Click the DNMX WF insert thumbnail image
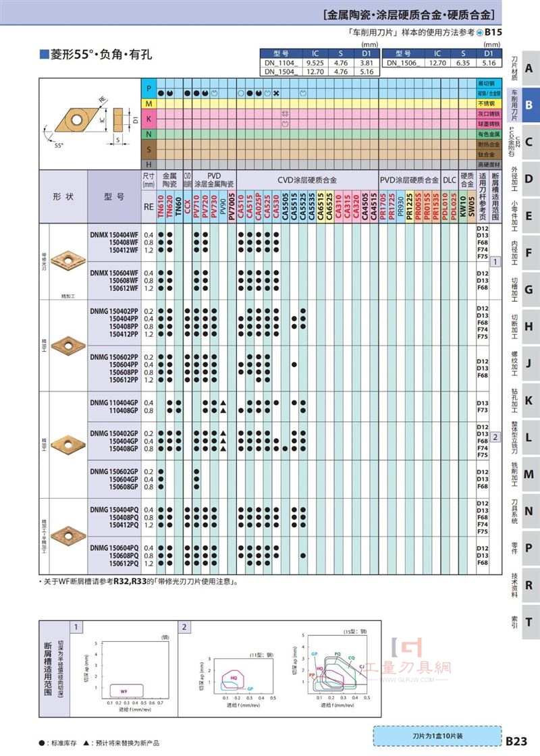Viewport: 540px width, 756px height. (68, 261)
